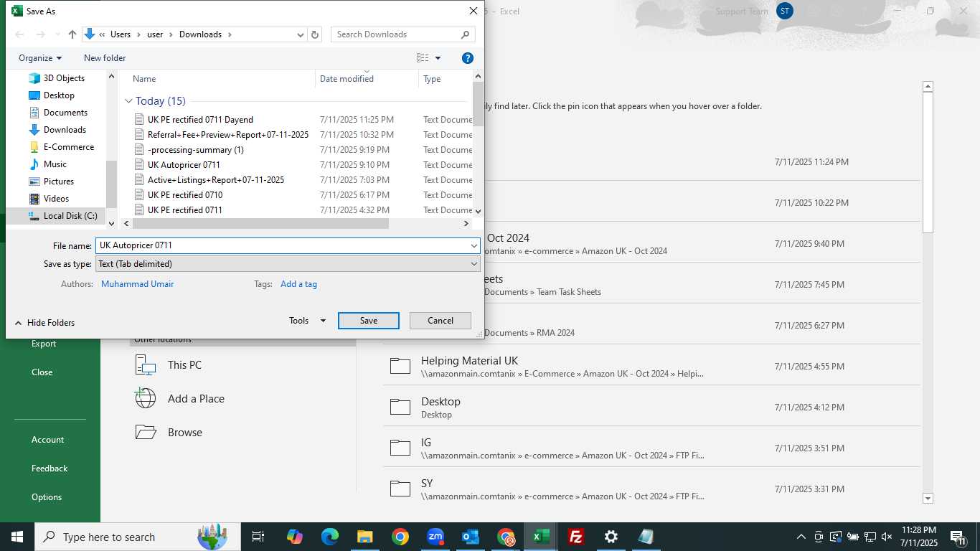Click the Excel icon in Save As title bar
The height and width of the screenshot is (551, 980).
point(17,11)
